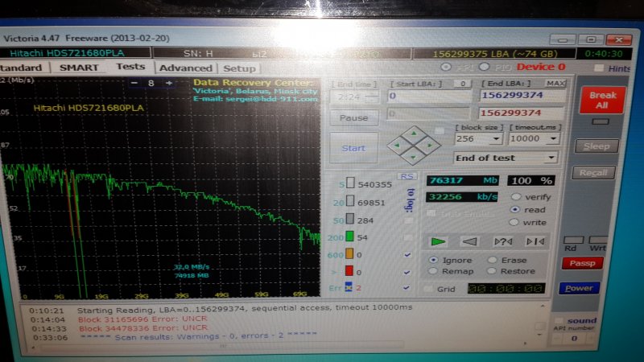Toggle the Hints checkbox
The width and height of the screenshot is (644, 362).
599,68
